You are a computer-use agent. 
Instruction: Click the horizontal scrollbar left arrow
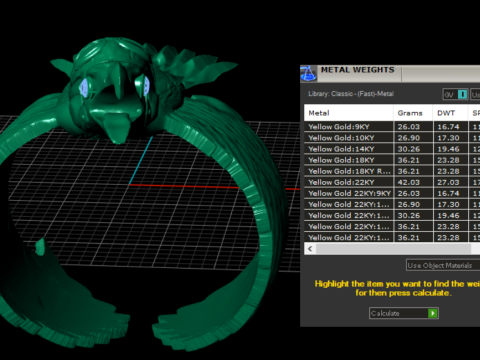pos(310,249)
